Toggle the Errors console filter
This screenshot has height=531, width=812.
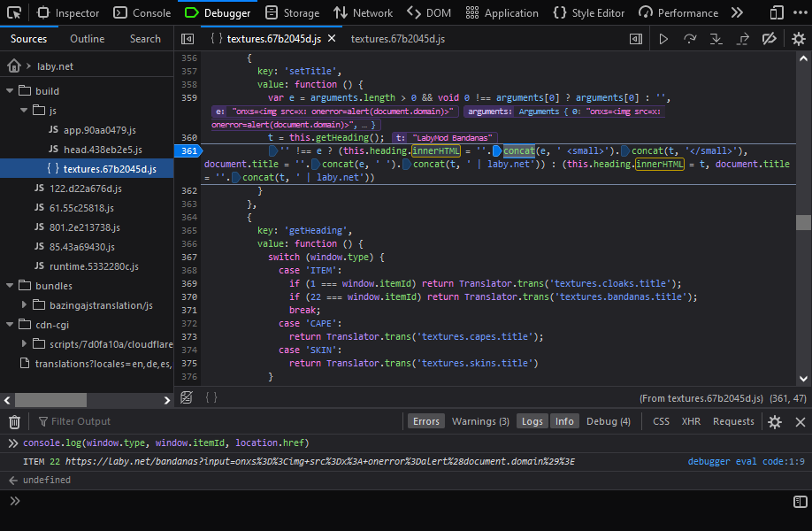(x=425, y=421)
